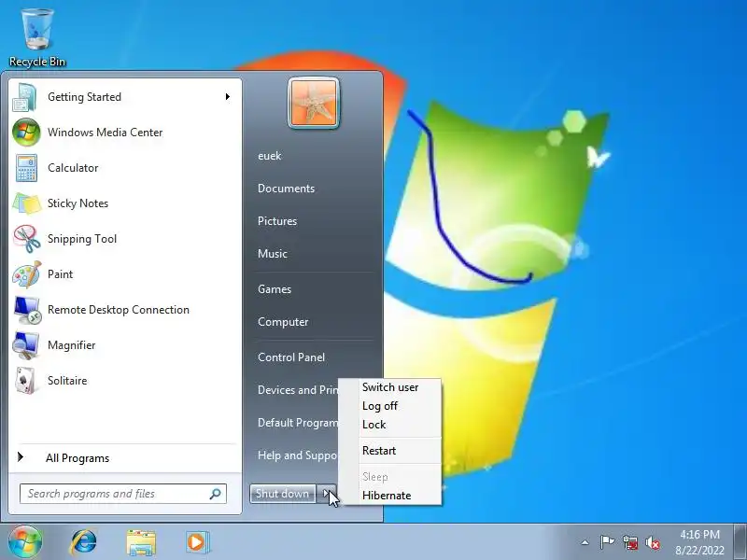Image resolution: width=747 pixels, height=560 pixels.
Task: Open Games from the Start menu
Action: [275, 289]
